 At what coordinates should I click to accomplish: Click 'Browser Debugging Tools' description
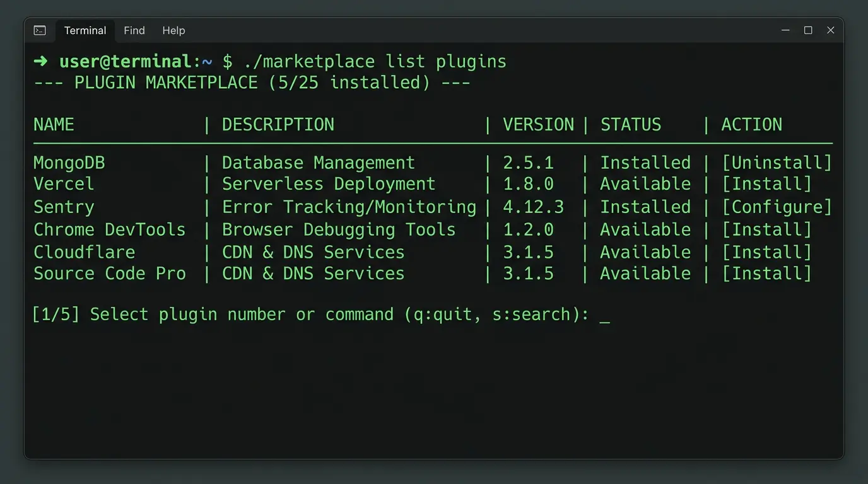point(339,229)
